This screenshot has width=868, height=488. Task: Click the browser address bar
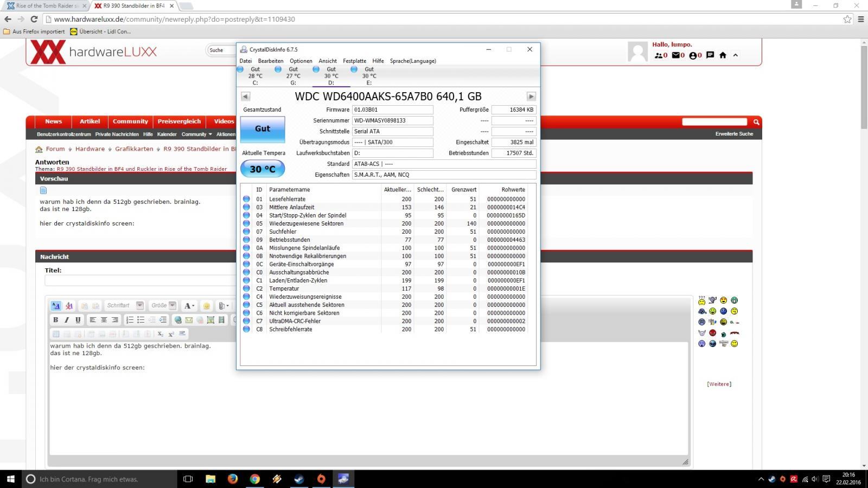pyautogui.click(x=445, y=19)
